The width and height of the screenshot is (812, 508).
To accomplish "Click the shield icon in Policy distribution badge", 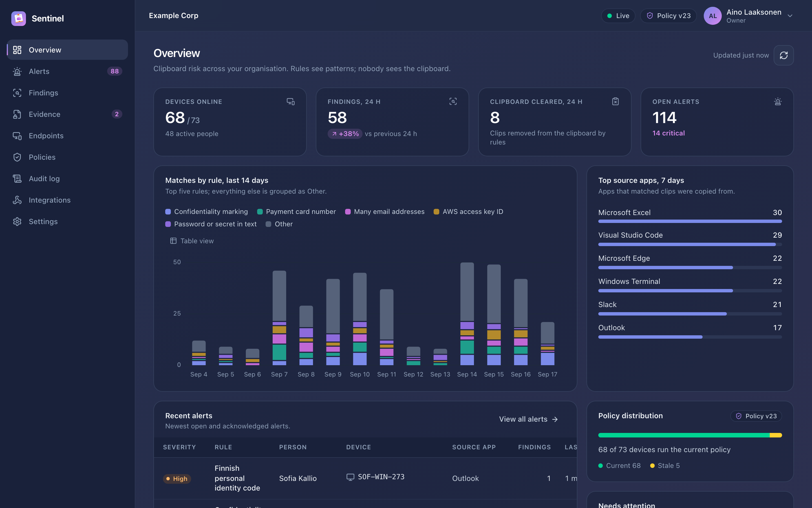I will [x=738, y=416].
